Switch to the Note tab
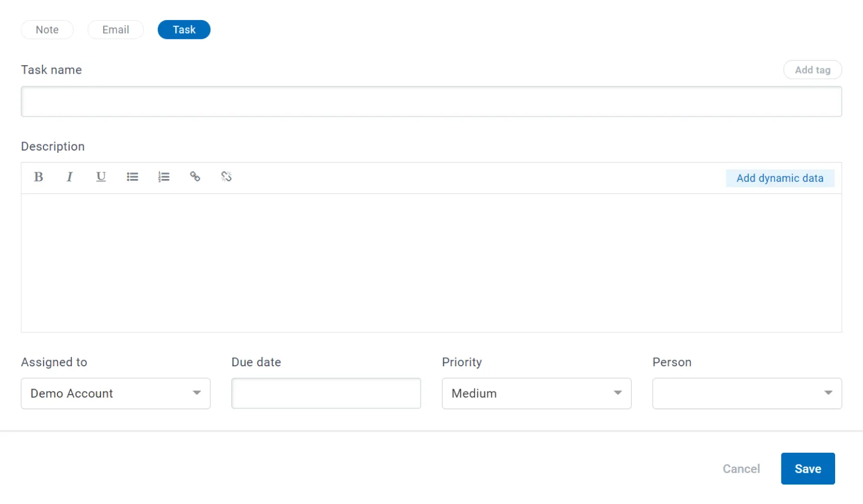 (47, 30)
